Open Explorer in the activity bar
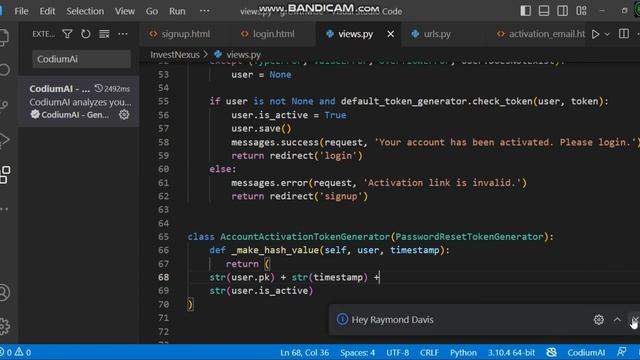Screen dimensions: 640x360 click(4, 38)
